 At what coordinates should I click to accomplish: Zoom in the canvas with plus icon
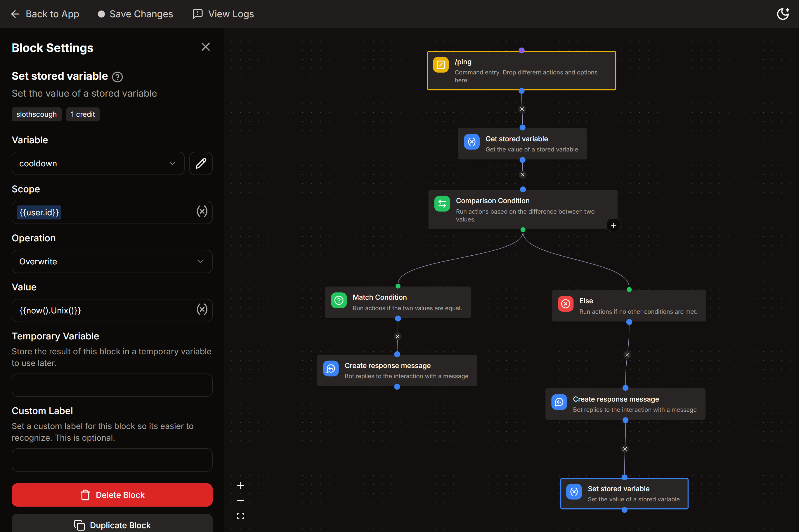[240, 486]
